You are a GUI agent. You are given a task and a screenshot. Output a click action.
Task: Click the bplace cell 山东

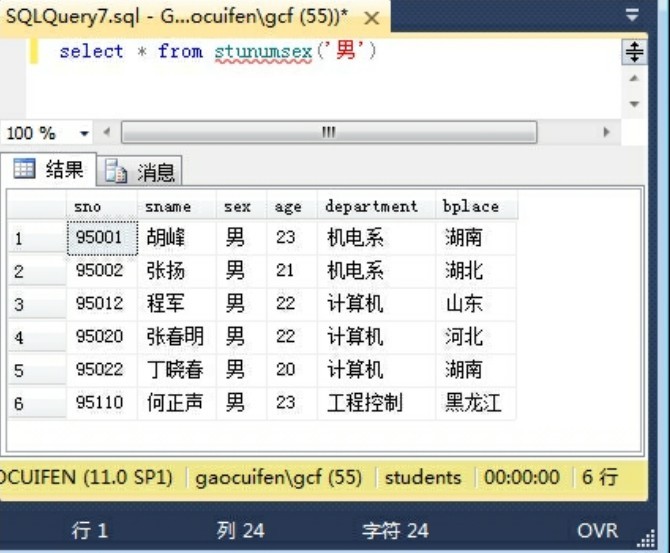pos(476,304)
